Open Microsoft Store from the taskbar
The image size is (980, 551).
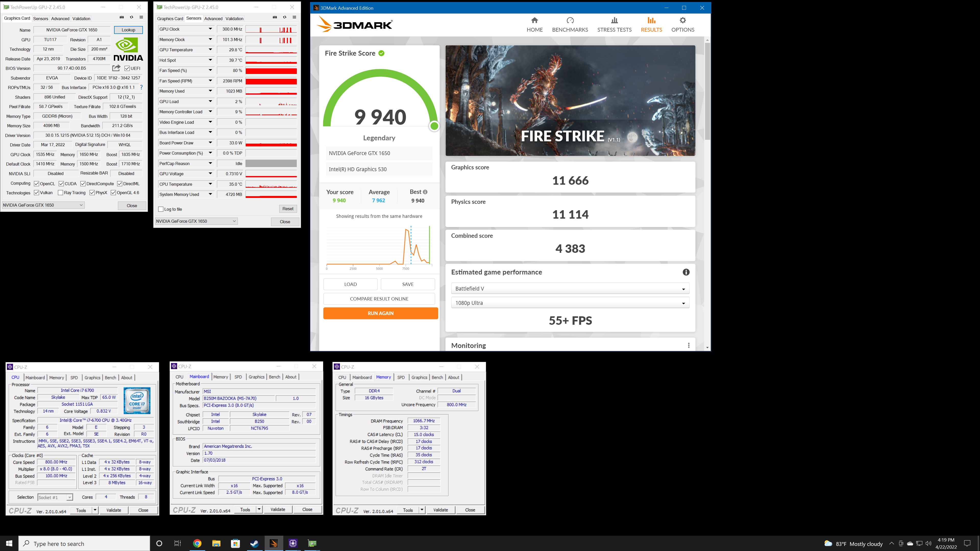coord(235,543)
